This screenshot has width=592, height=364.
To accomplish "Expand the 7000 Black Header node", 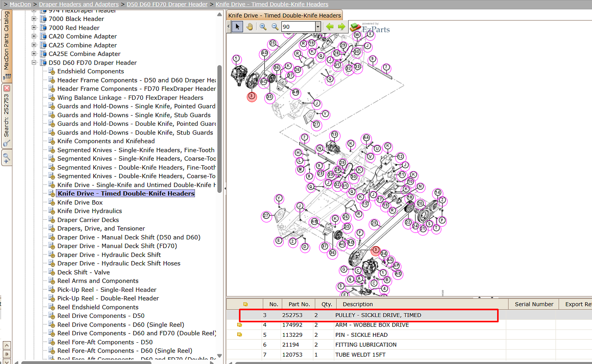I will (x=34, y=19).
